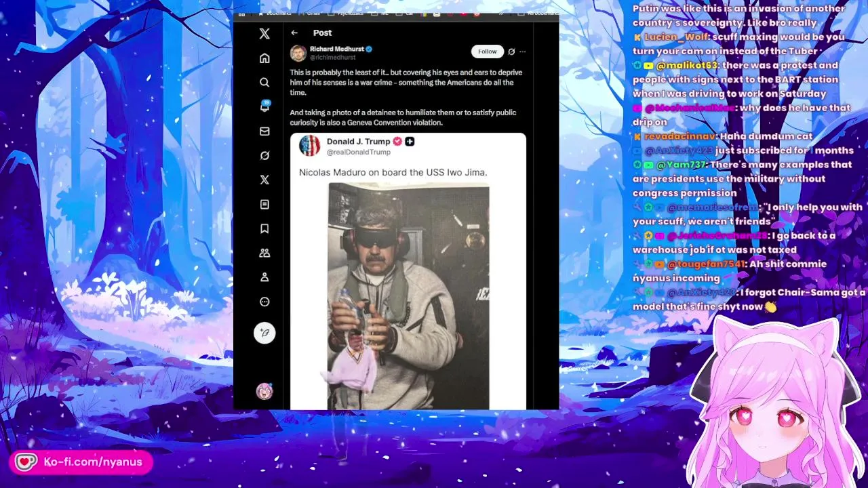This screenshot has height=488, width=868.
Task: Click the 'Post' page heading
Action: coord(322,33)
